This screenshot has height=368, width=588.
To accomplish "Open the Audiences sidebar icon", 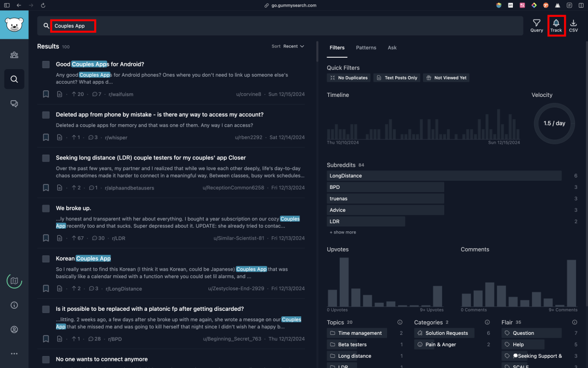I will (14, 55).
